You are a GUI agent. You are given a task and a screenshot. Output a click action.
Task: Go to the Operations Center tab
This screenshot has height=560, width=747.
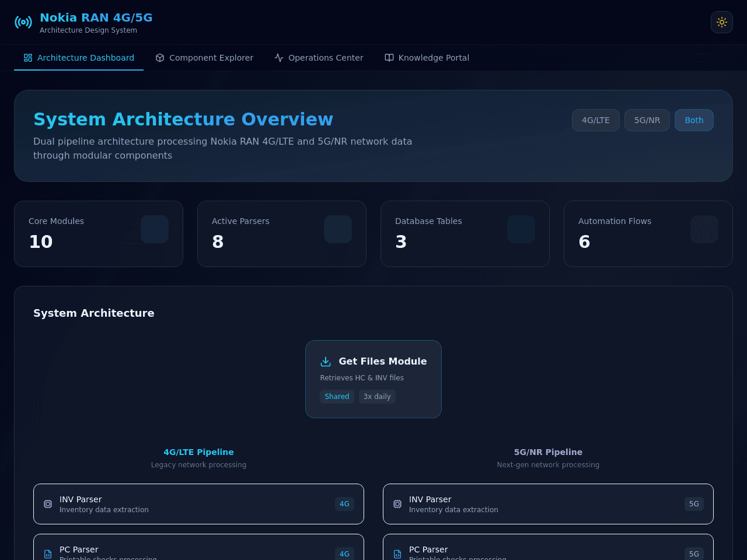(319, 58)
